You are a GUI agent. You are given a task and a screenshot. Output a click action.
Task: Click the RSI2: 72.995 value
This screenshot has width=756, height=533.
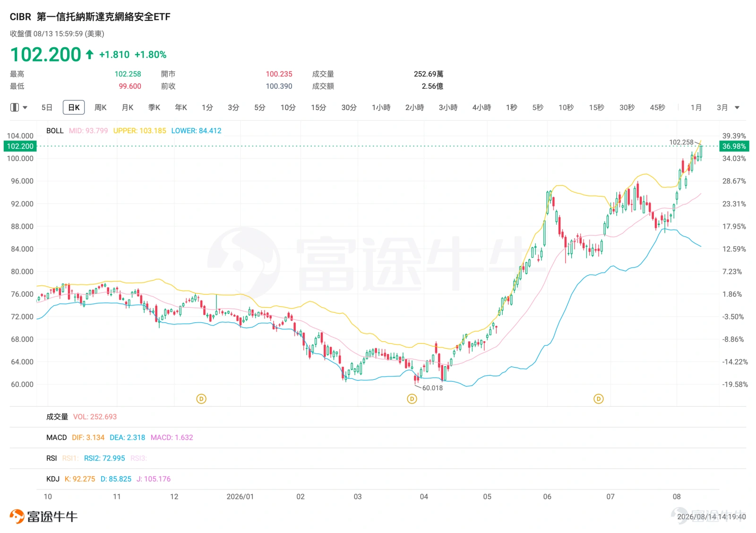104,458
